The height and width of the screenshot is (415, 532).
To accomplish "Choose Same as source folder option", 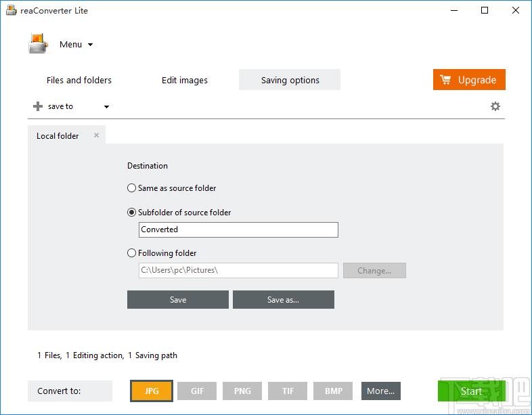I will pyautogui.click(x=171, y=188).
